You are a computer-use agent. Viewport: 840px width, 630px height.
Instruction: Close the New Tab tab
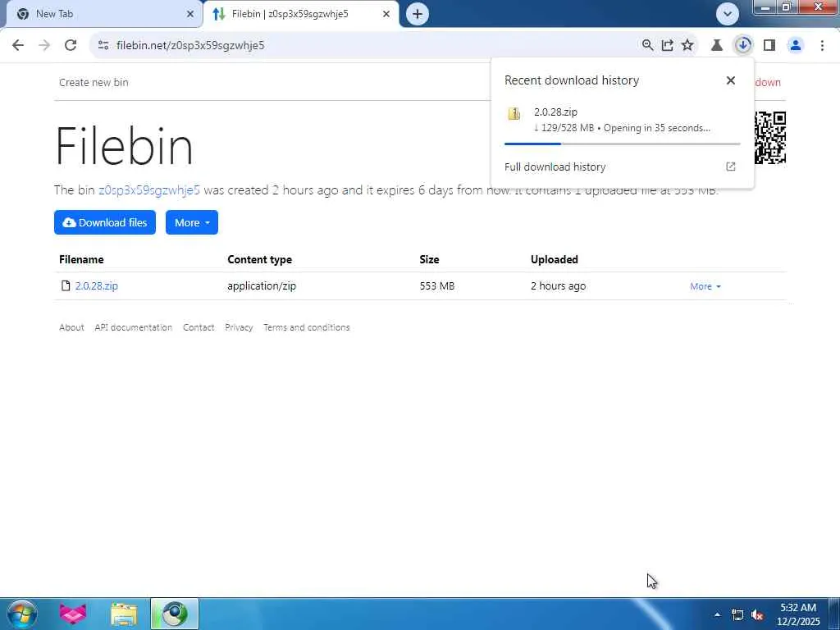click(x=190, y=14)
